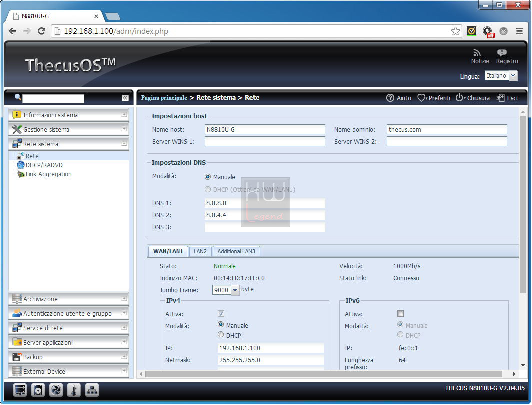The width and height of the screenshot is (532, 405).
Task: Expand Archiviazione section
Action: click(69, 299)
